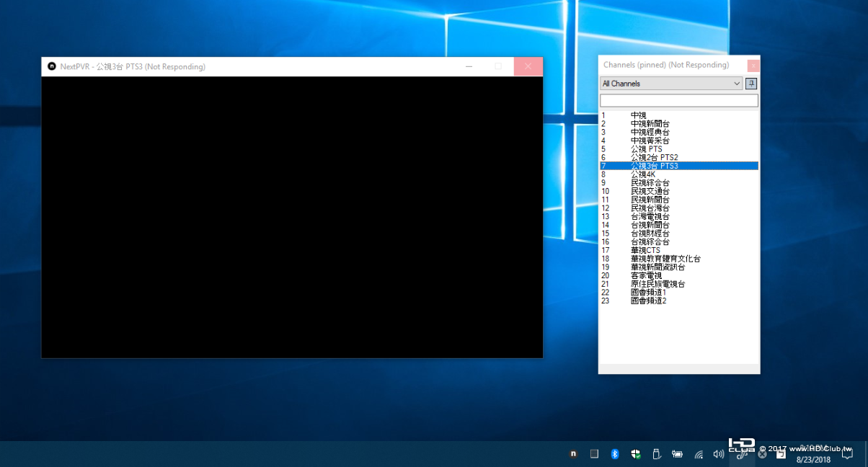868x467 pixels.
Task: Click the volume speaker tray icon
Action: [718, 454]
